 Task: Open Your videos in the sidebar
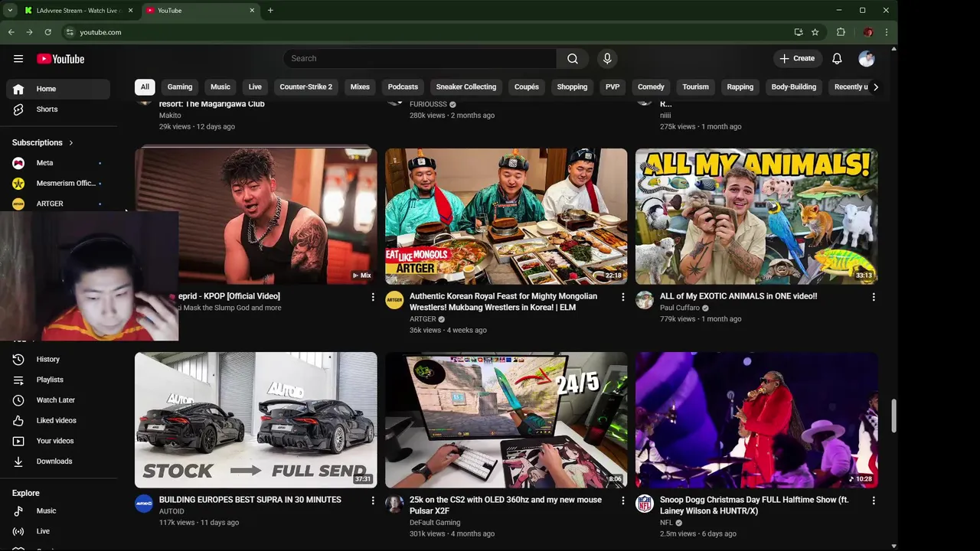58,441
